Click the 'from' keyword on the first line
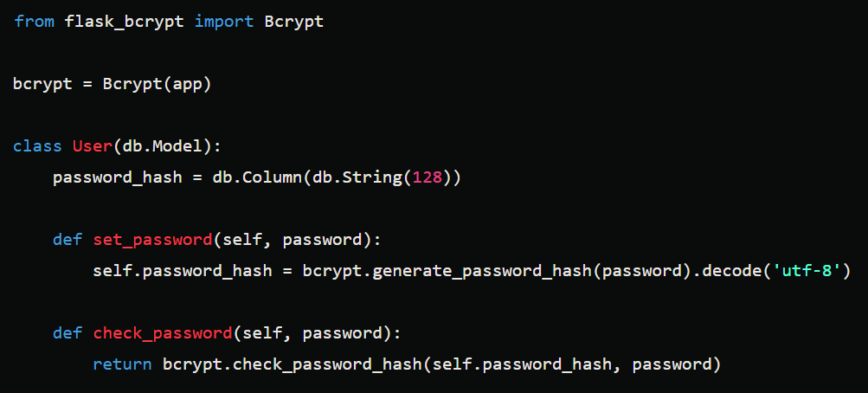 pyautogui.click(x=34, y=22)
